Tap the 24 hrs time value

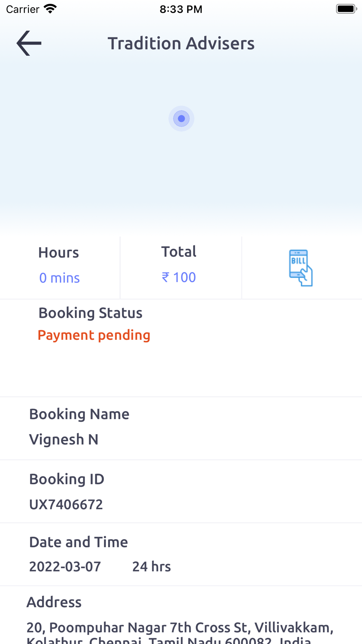[151, 566]
